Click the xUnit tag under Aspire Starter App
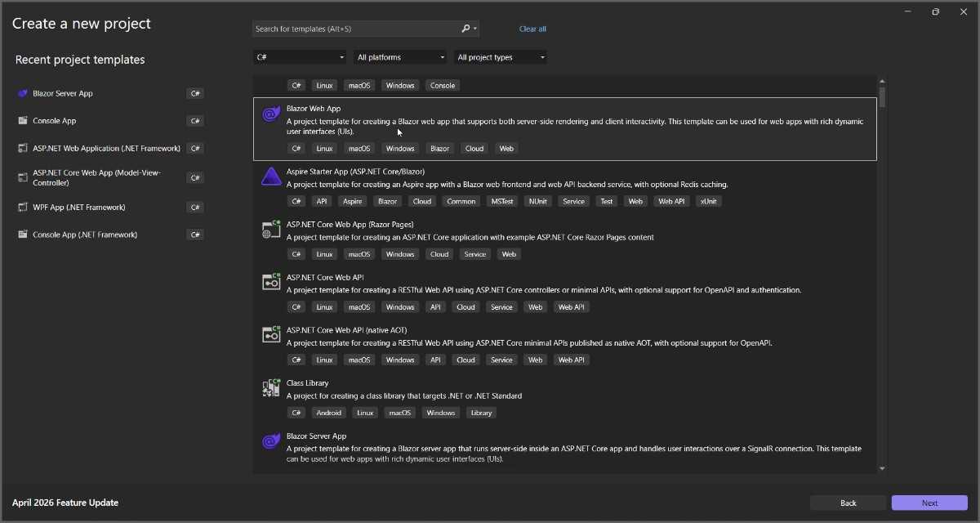The image size is (980, 523). (707, 201)
